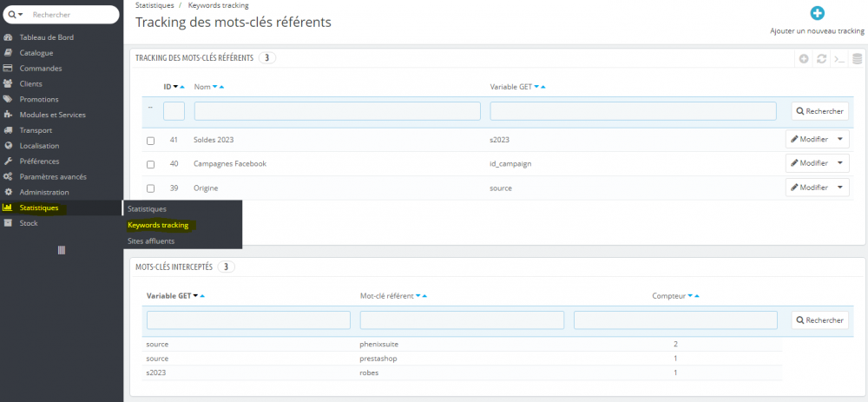
Task: Click Rechercher button in Mots-clés interceptés
Action: click(x=820, y=320)
